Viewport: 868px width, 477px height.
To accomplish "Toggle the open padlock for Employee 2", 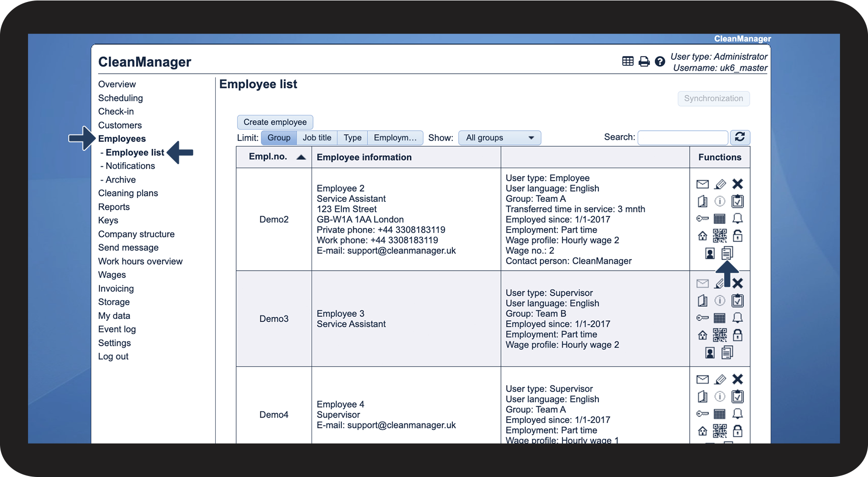I will (x=737, y=236).
